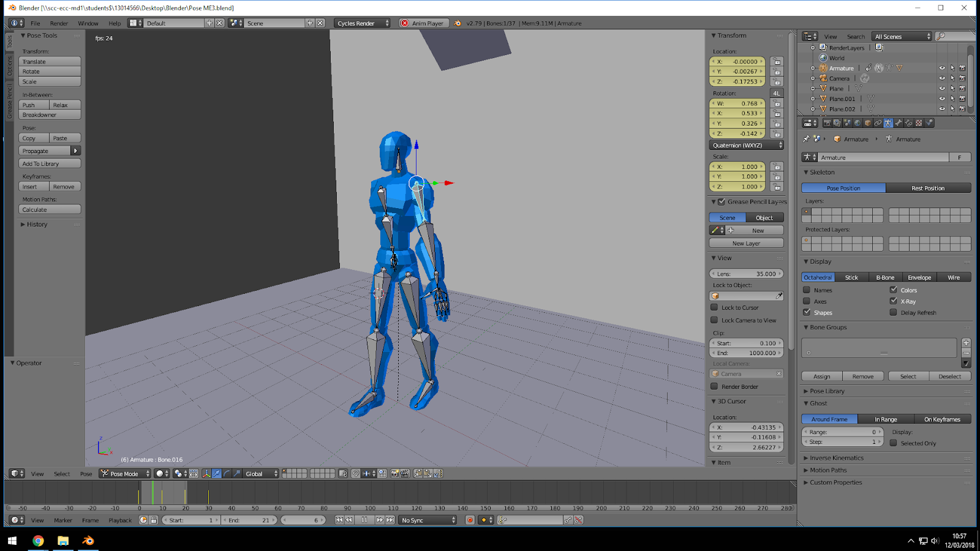Adjust the Lens value slider in View panel

(x=746, y=274)
